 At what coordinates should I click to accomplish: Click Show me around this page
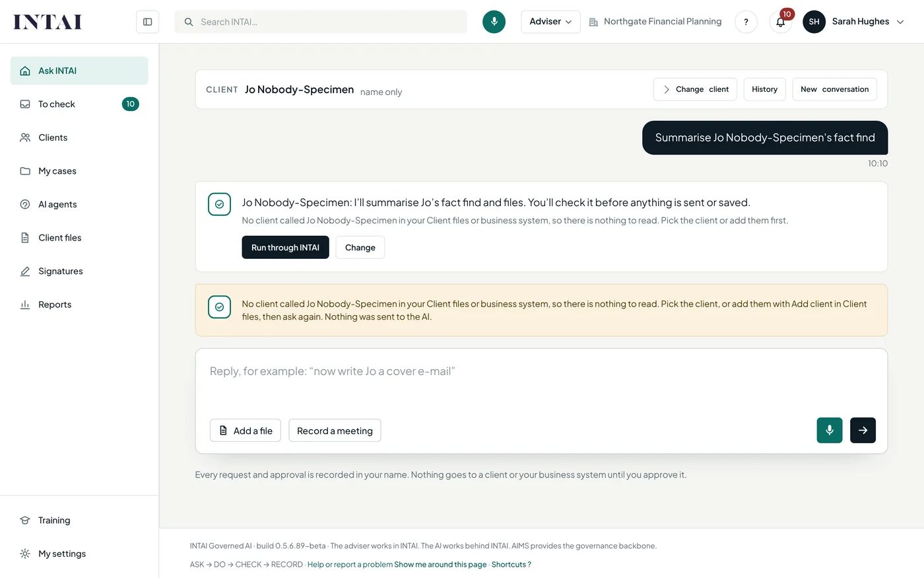click(440, 565)
